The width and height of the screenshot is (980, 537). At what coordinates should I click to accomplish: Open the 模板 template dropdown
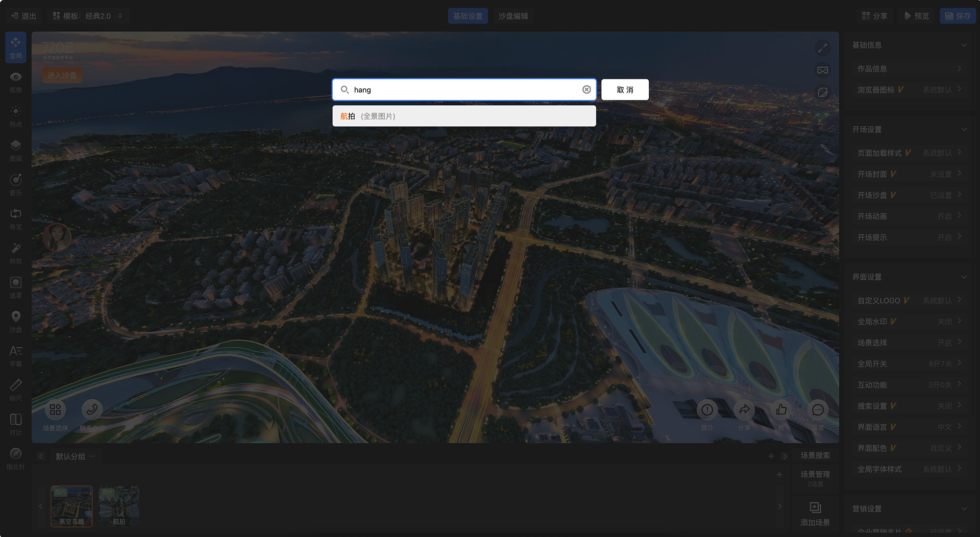click(88, 16)
